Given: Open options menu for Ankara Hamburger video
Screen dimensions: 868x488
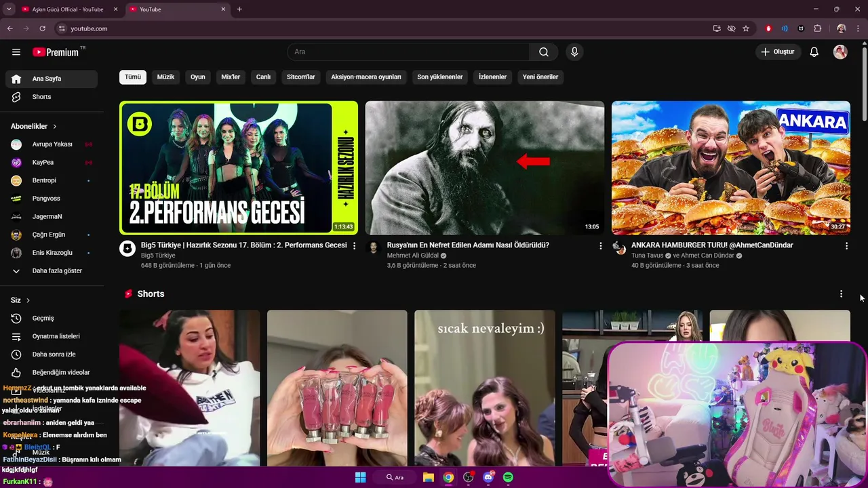Looking at the screenshot, I should (x=846, y=246).
